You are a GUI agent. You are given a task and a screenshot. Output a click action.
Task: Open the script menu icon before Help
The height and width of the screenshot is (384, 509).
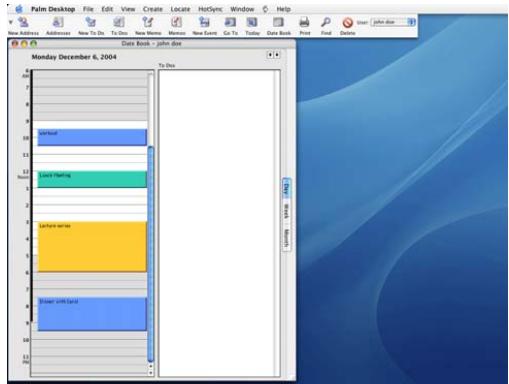(265, 9)
